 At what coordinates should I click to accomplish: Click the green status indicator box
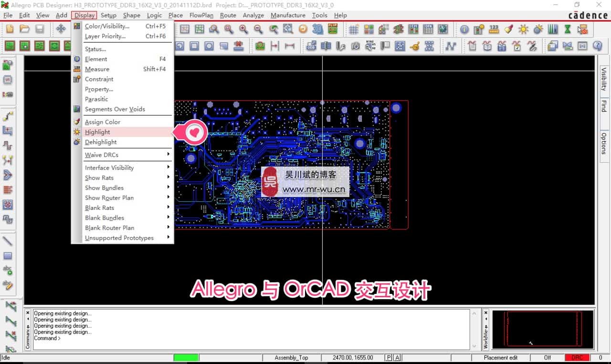[186, 358]
